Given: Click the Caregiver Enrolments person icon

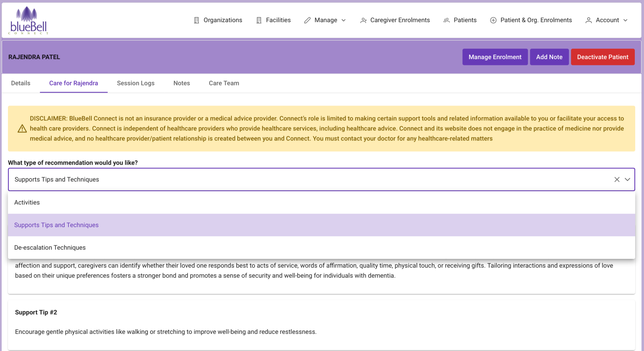Looking at the screenshot, I should (x=363, y=20).
